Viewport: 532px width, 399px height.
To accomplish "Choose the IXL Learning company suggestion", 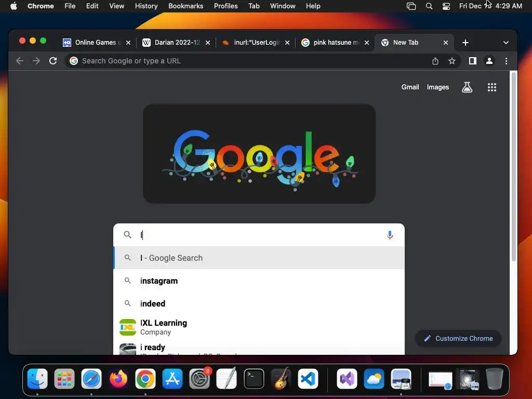I will click(259, 327).
